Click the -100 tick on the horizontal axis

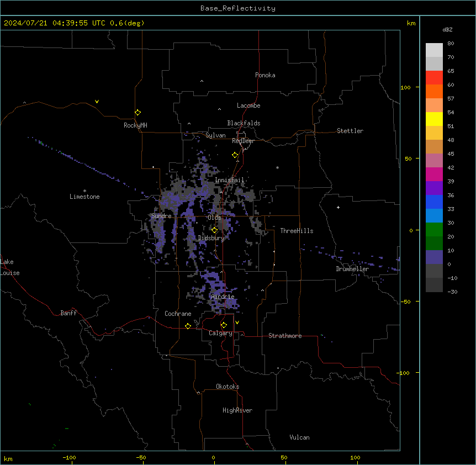point(69,457)
